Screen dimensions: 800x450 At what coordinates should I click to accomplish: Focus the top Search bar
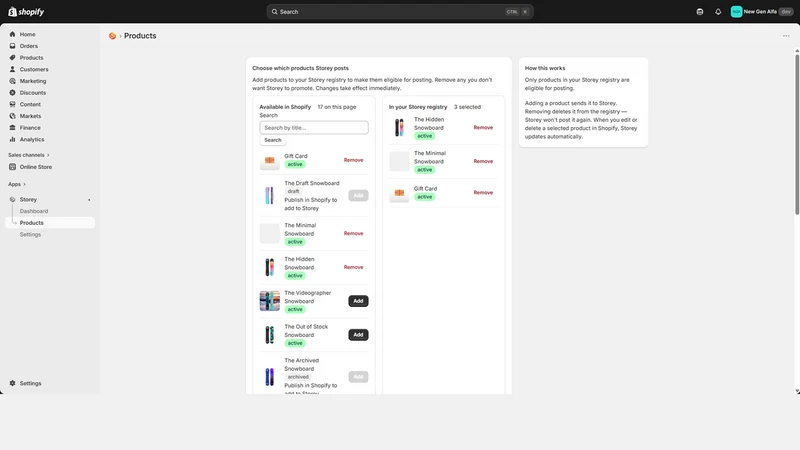coord(400,12)
